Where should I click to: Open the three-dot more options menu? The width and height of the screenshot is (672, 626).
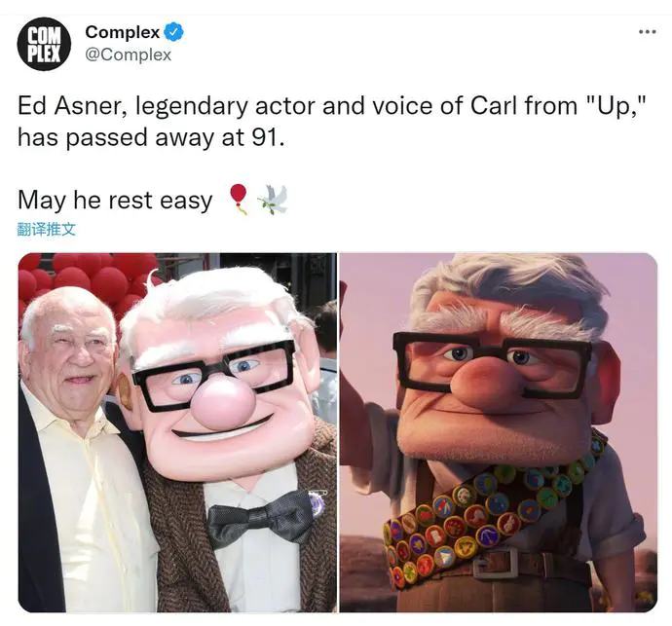pos(647,32)
